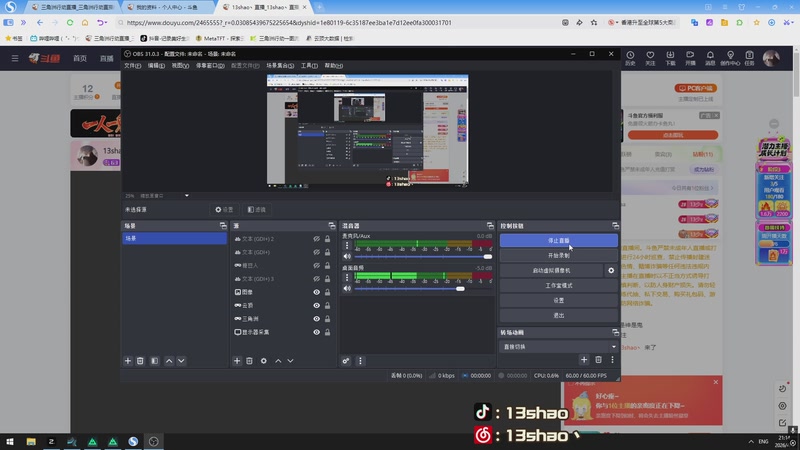Viewport: 800px width, 450px height.
Task: Click 工作室模式 studio mode button
Action: coord(559,285)
